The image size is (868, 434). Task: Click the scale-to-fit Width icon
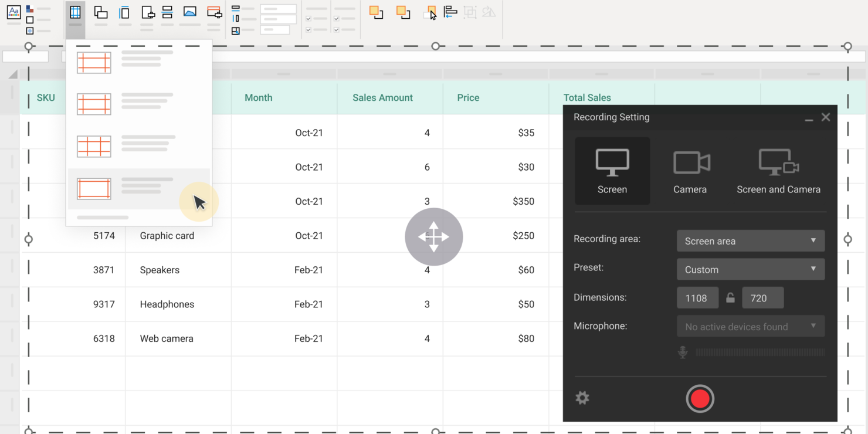point(236,9)
